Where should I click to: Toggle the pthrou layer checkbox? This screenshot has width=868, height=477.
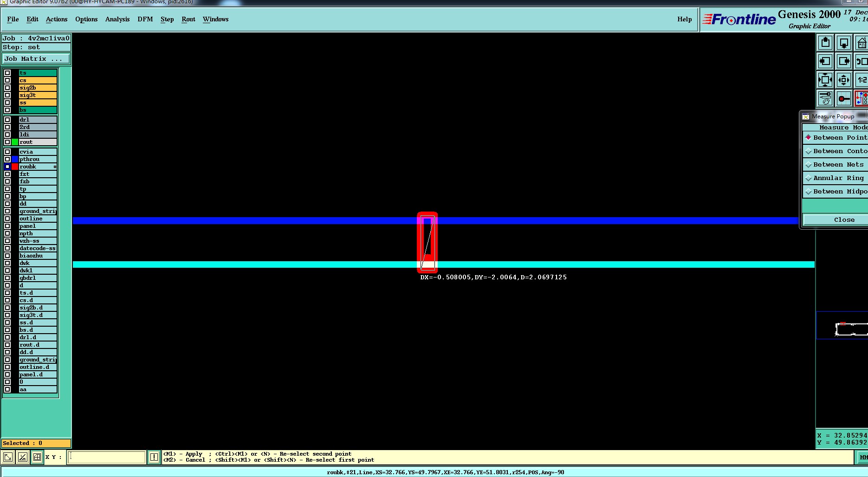point(7,159)
